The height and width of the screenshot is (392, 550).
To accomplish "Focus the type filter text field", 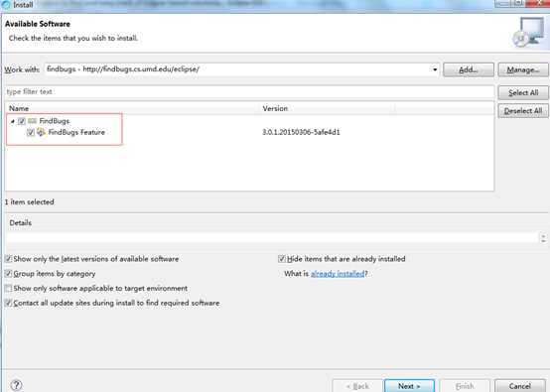I will pos(249,92).
